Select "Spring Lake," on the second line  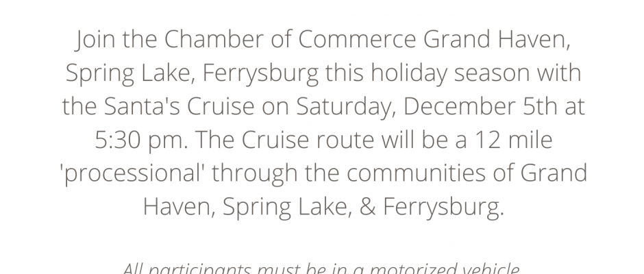pos(130,73)
